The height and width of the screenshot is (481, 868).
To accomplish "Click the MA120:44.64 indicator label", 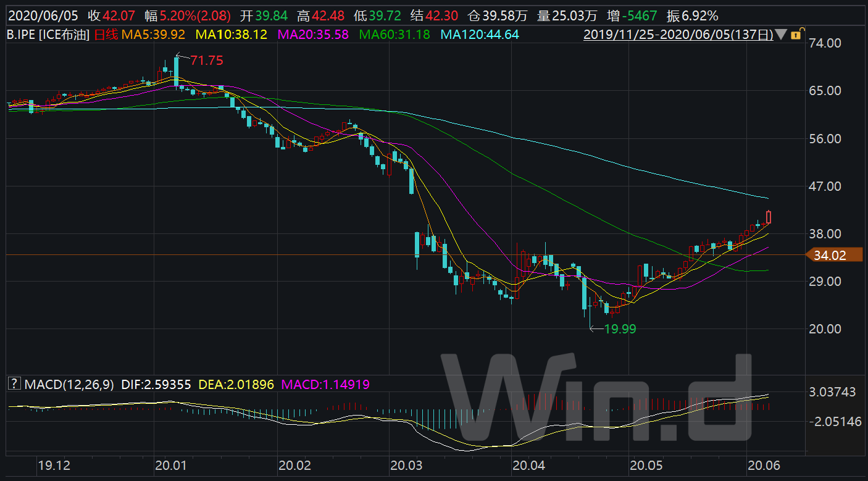I will [479, 35].
